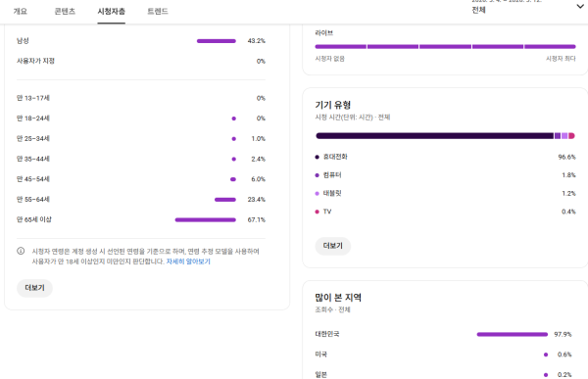Click the 시청자 없음 label
This screenshot has height=379, width=588.
[x=329, y=59]
